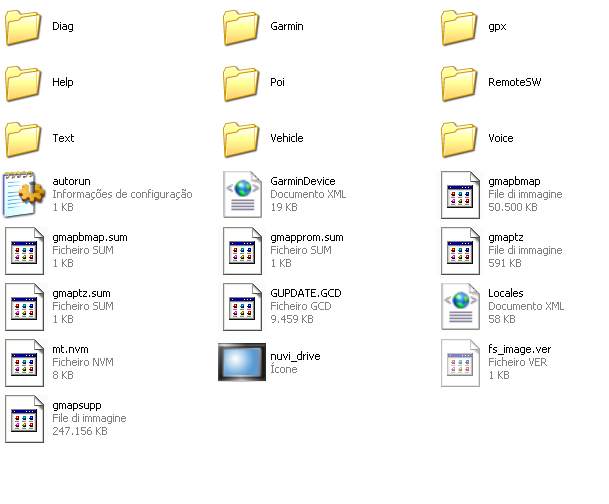Select the "nuvi_drive" file name
Image resolution: width=609 pixels, height=504 pixels.
(295, 356)
